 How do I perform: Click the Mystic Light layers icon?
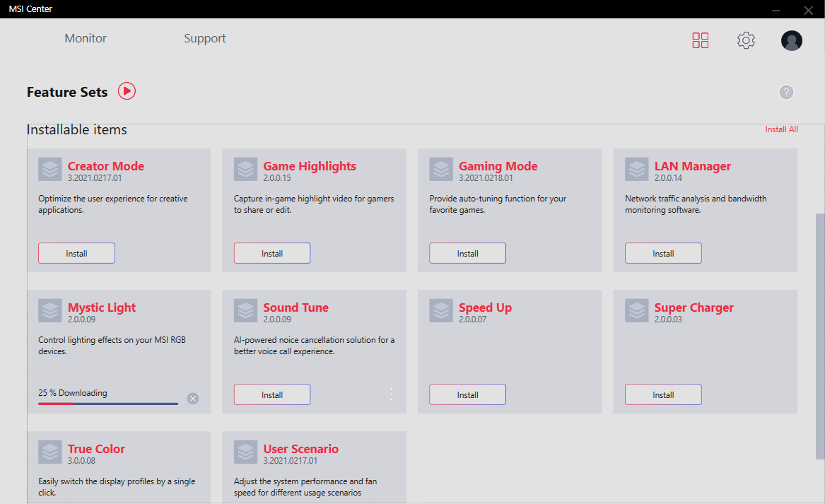[50, 311]
